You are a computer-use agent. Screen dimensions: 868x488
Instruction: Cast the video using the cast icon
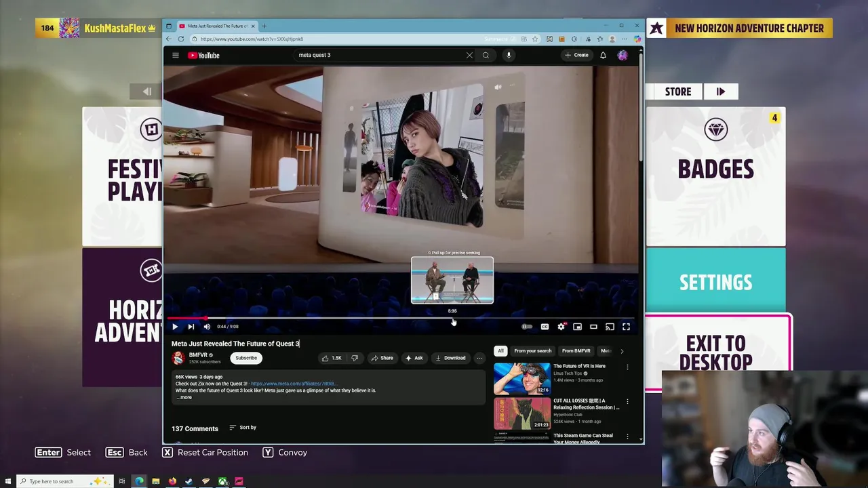[610, 327]
